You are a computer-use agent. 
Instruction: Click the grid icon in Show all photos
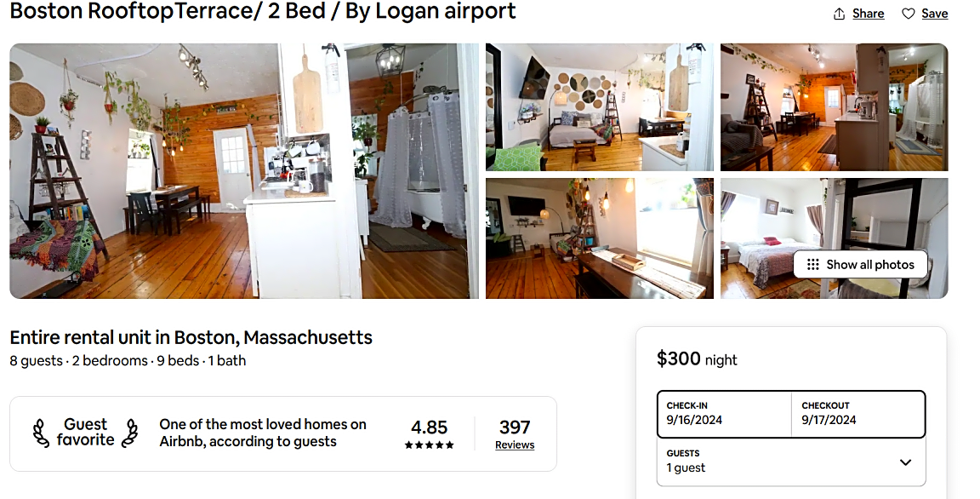(x=812, y=265)
